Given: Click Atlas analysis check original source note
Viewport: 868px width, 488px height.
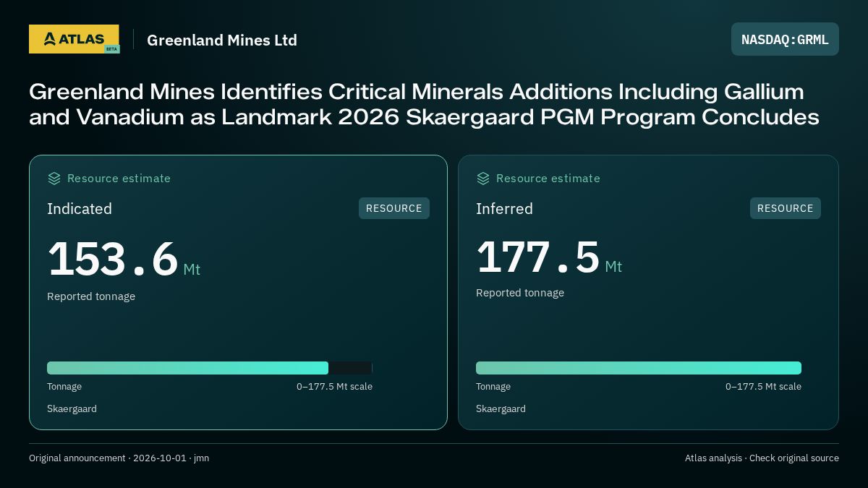Looking at the screenshot, I should 762,458.
